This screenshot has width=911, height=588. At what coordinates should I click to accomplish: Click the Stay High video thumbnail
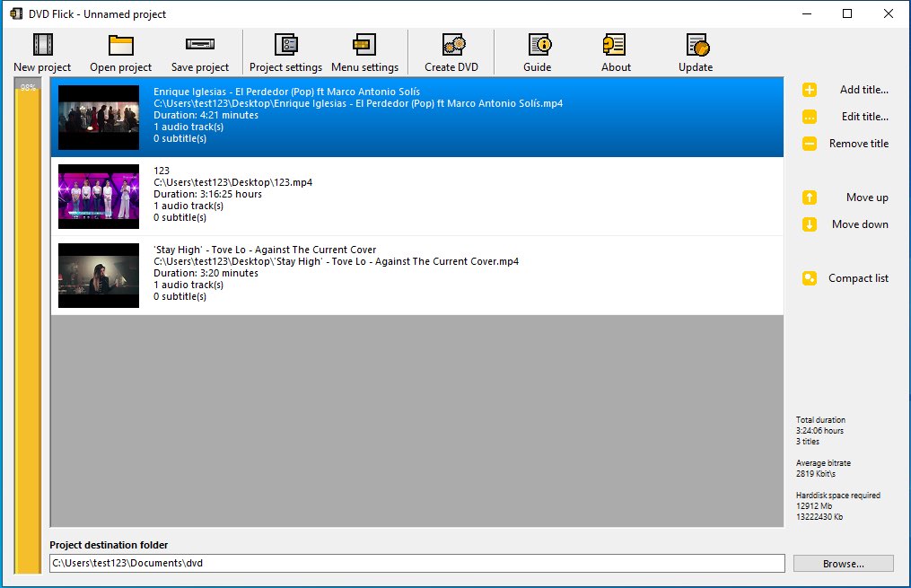tap(98, 275)
